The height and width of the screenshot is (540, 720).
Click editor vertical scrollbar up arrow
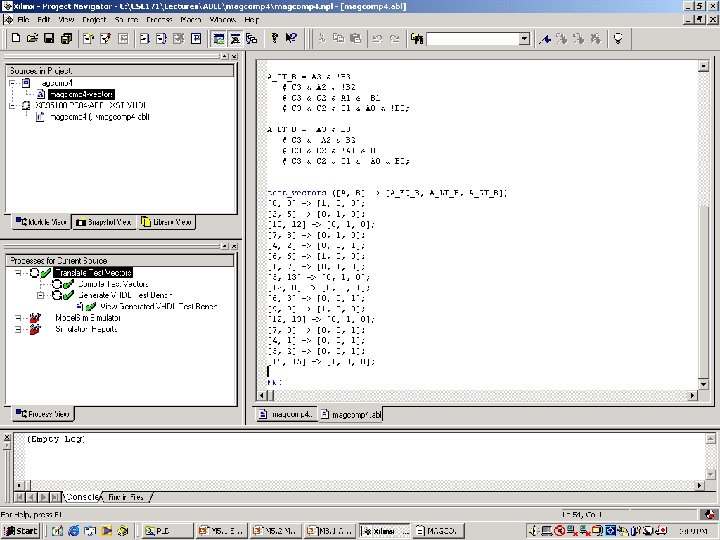pos(703,66)
